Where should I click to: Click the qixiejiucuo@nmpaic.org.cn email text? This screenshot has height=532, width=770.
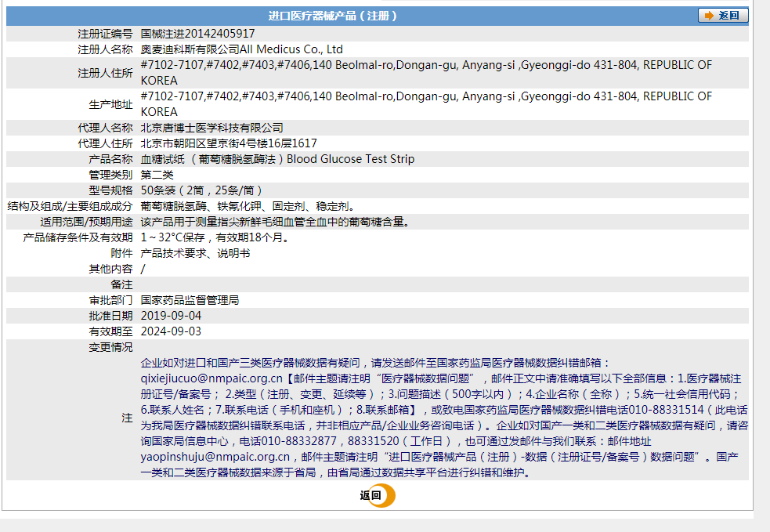[211, 378]
